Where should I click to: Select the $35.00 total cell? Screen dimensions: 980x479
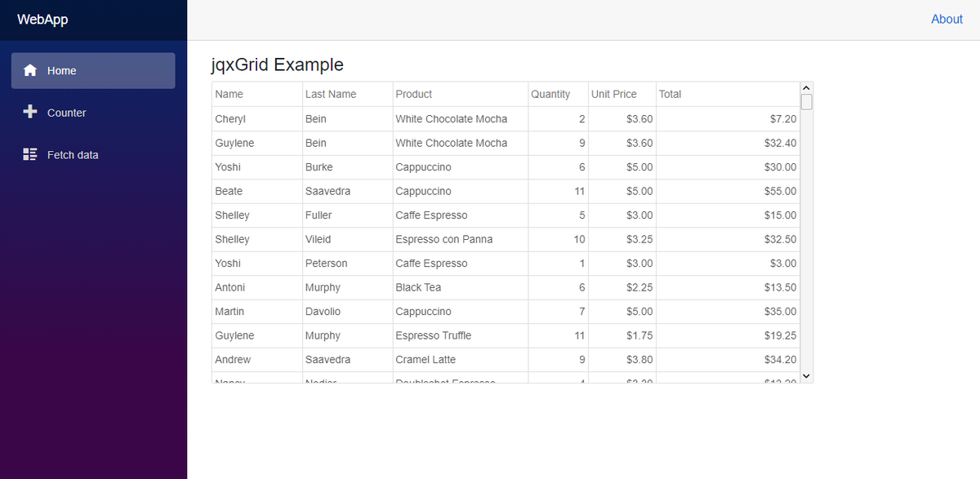tap(728, 312)
